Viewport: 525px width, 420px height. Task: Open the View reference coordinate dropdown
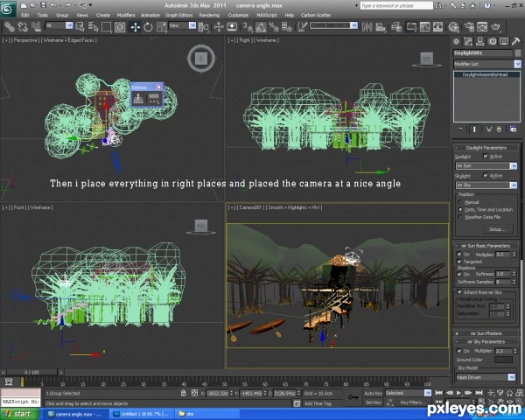point(182,25)
